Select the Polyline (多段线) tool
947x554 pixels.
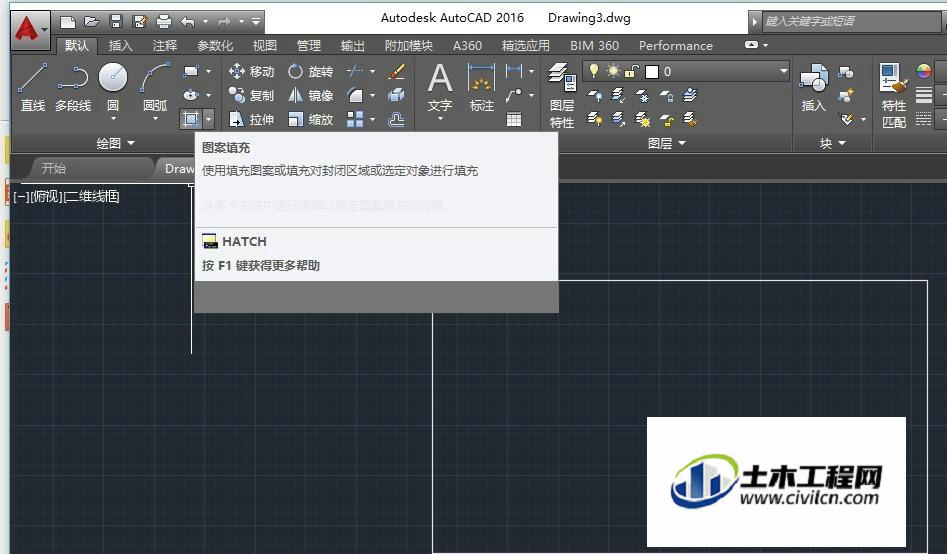(x=73, y=87)
